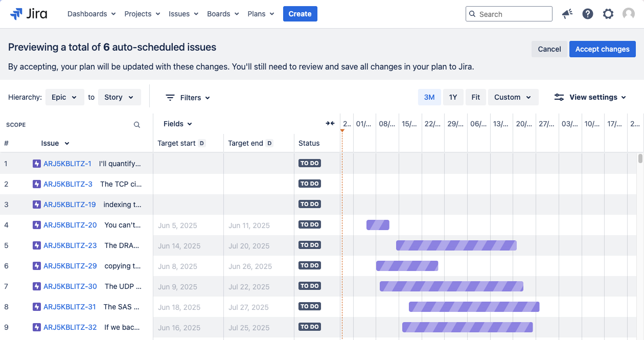
Task: Select the 3M timeline range
Action: [429, 97]
